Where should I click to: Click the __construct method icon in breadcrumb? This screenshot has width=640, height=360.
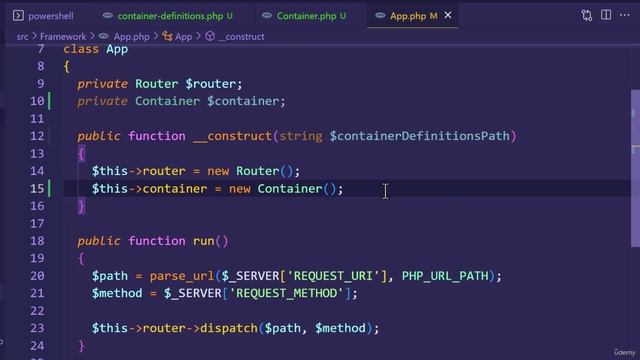pyautogui.click(x=210, y=36)
